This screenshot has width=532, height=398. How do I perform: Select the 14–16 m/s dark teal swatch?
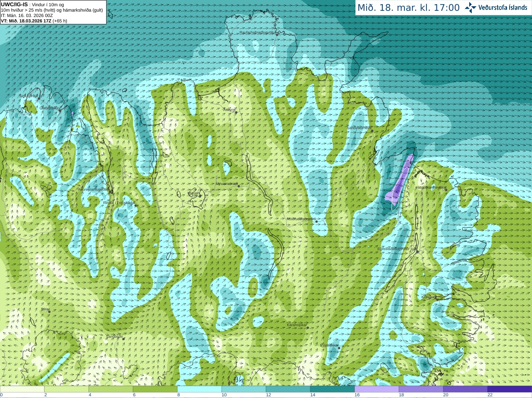(332, 389)
